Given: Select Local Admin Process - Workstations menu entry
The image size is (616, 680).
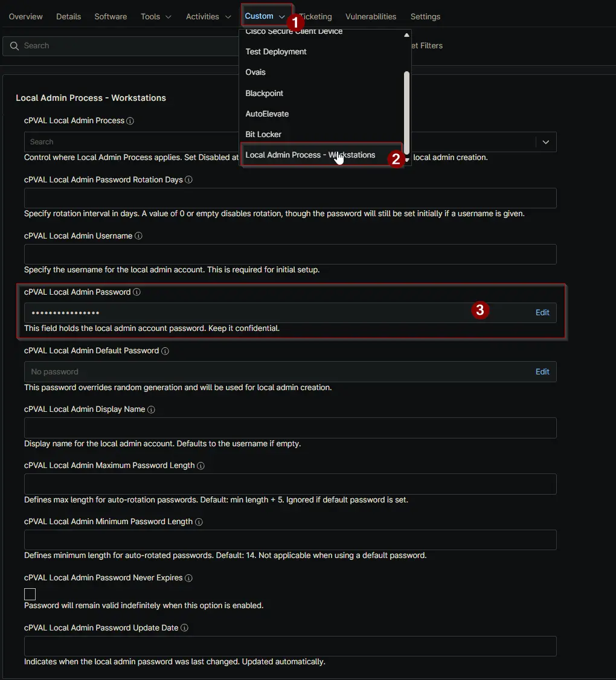Looking at the screenshot, I should [x=310, y=155].
